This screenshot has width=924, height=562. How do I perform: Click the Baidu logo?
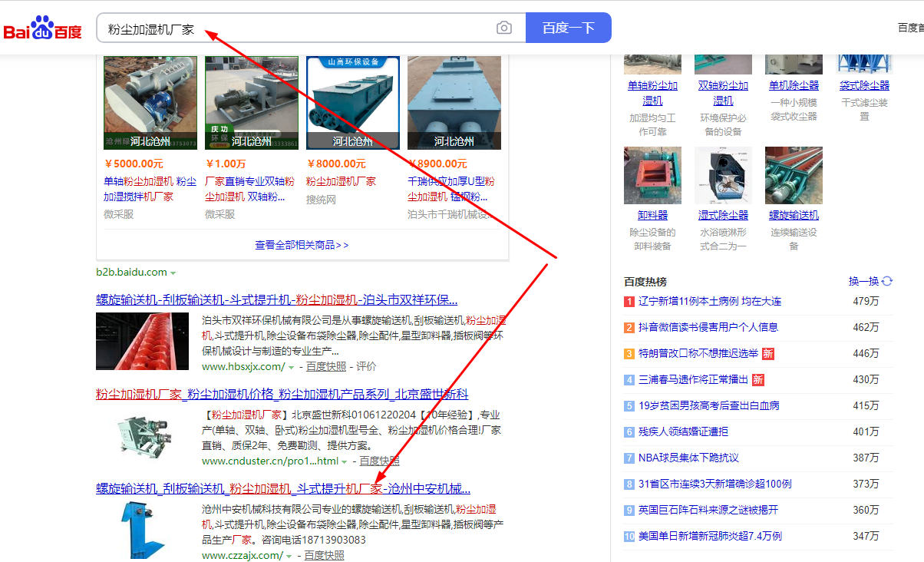(x=43, y=28)
